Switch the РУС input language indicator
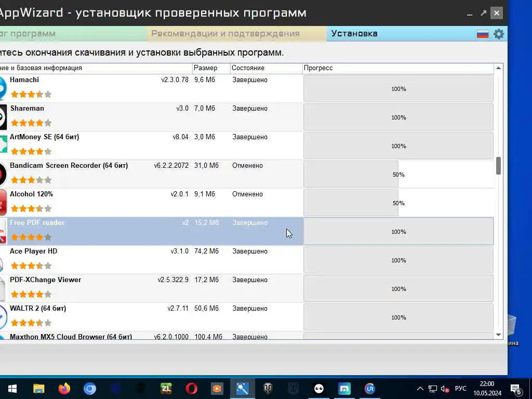This screenshot has height=399, width=532. (460, 389)
